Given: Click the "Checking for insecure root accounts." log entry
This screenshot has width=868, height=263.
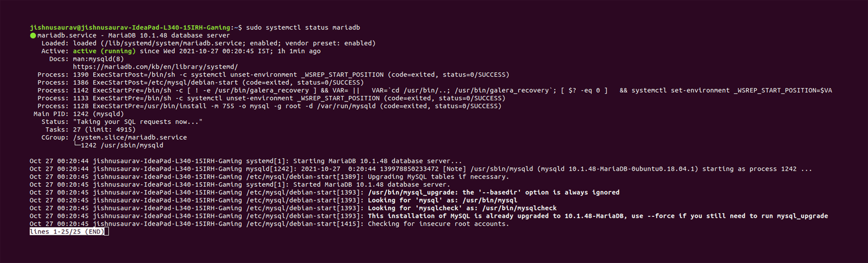Looking at the screenshot, I should click(x=438, y=224).
